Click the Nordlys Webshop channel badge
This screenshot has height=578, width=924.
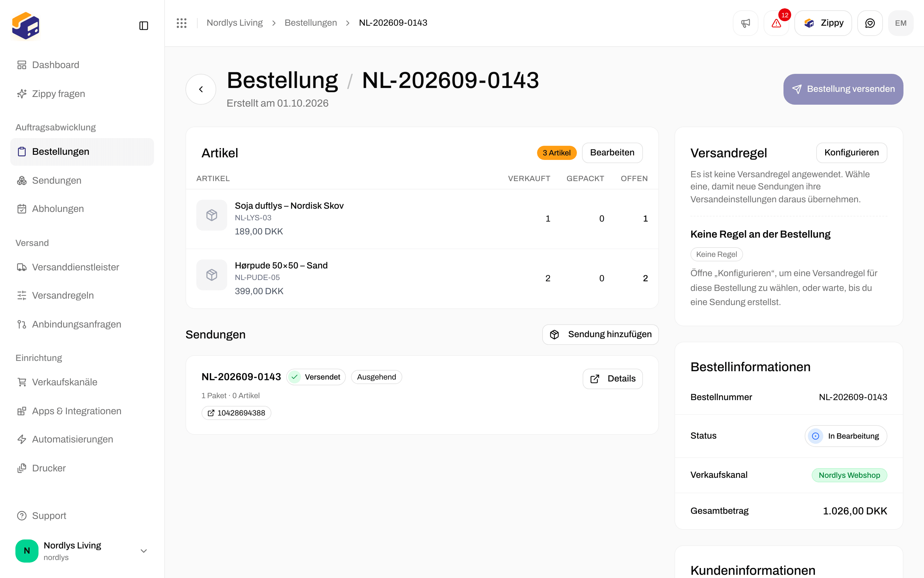coord(849,475)
